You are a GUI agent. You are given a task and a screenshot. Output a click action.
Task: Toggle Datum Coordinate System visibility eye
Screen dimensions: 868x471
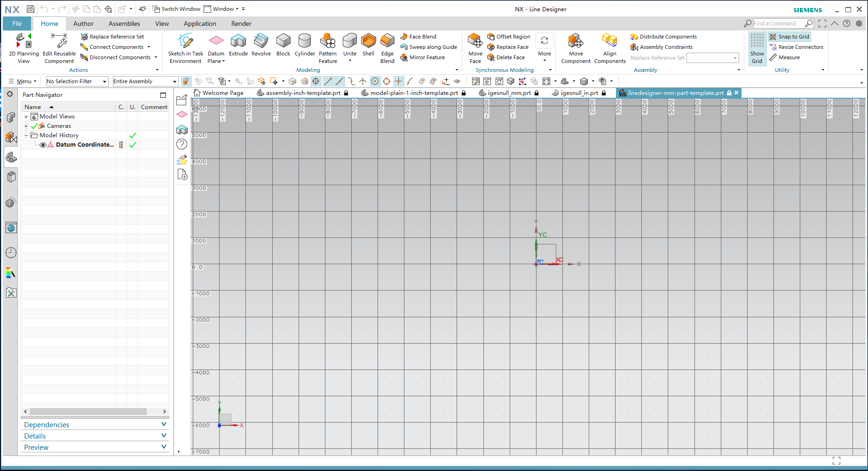tap(43, 145)
